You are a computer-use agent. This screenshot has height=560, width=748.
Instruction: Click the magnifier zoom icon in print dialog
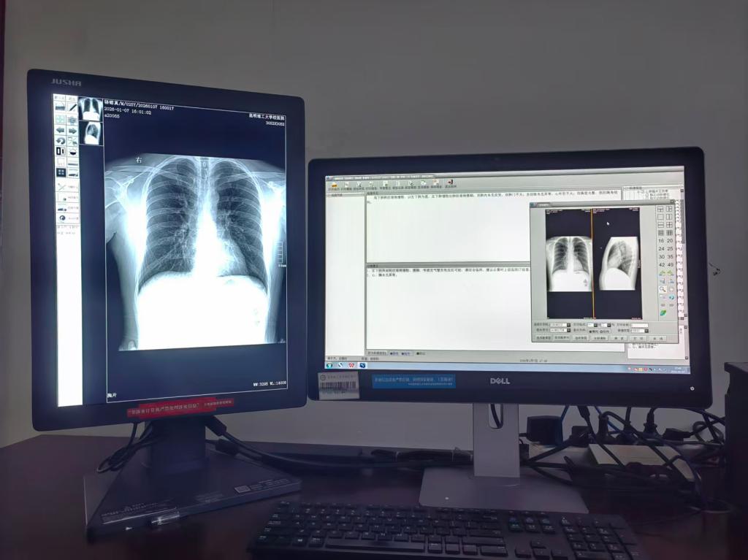pos(662,289)
